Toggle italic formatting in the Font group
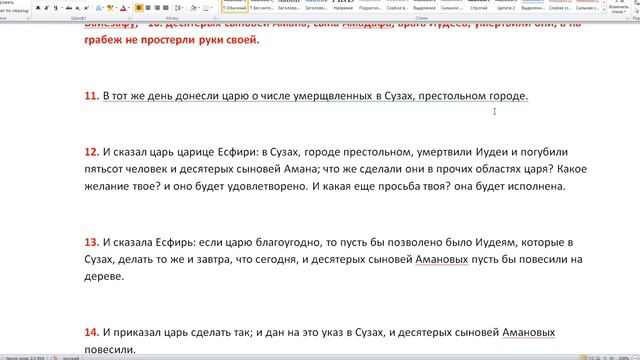Image resolution: width=640 pixels, height=360 pixels. click(x=47, y=8)
